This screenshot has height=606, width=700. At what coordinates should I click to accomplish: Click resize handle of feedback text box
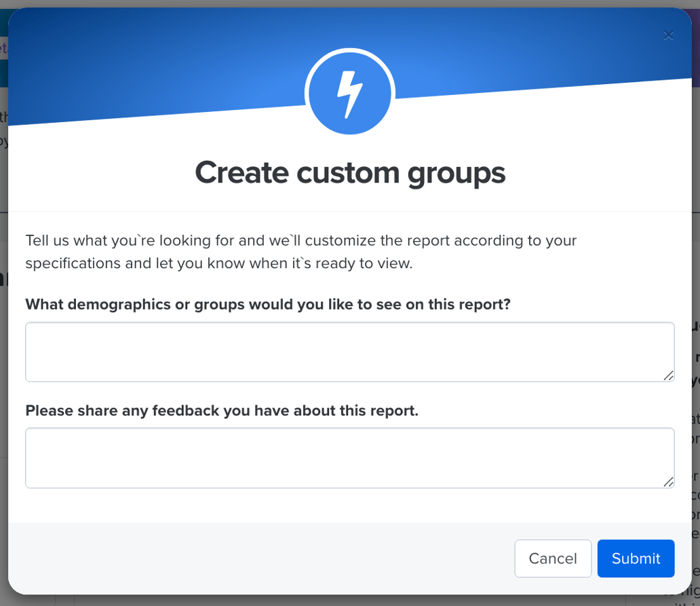coord(668,481)
